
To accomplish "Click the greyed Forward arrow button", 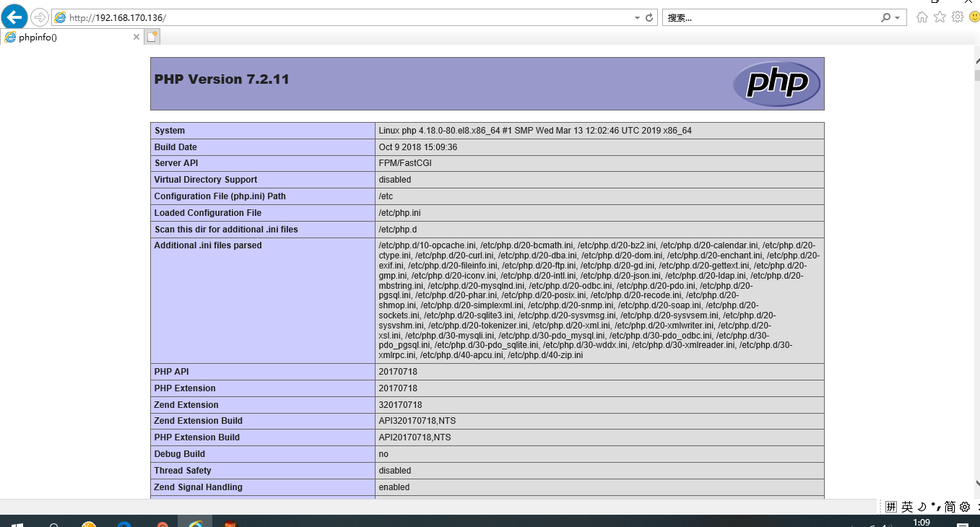I will (39, 17).
